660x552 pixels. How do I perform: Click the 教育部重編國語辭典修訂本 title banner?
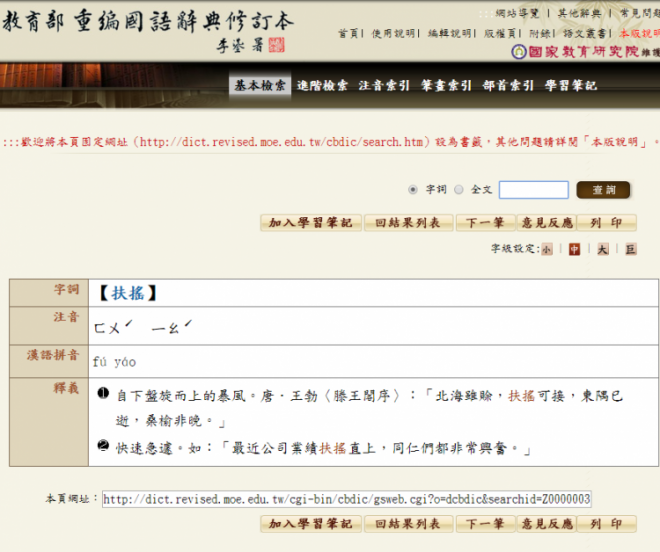[x=150, y=22]
